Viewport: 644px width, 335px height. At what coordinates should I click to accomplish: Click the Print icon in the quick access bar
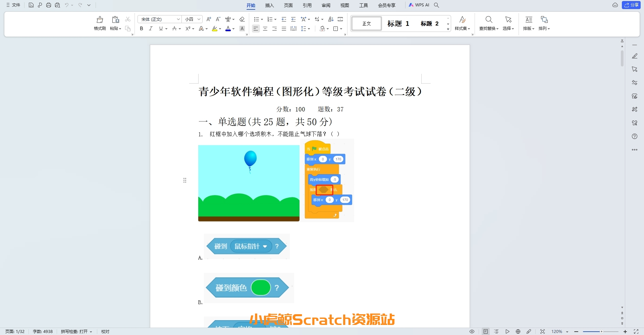coord(49,5)
